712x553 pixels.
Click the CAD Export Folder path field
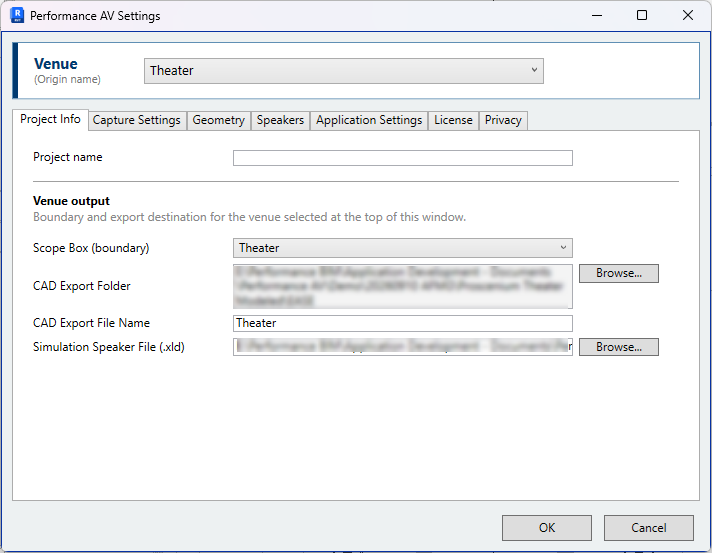click(403, 286)
